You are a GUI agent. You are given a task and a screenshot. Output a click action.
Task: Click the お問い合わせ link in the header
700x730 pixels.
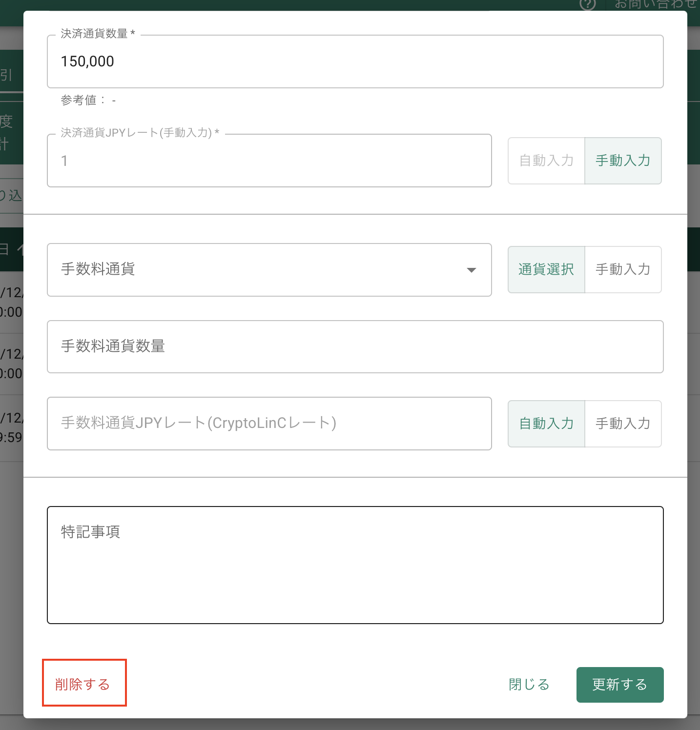(x=656, y=4)
